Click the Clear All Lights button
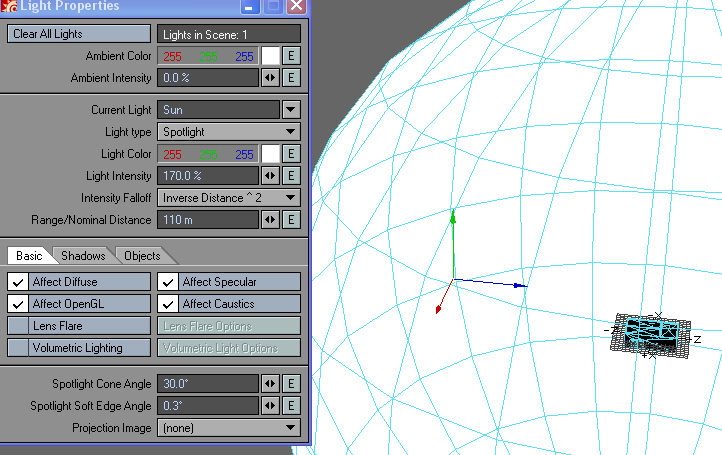The image size is (722, 455). pyautogui.click(x=78, y=34)
